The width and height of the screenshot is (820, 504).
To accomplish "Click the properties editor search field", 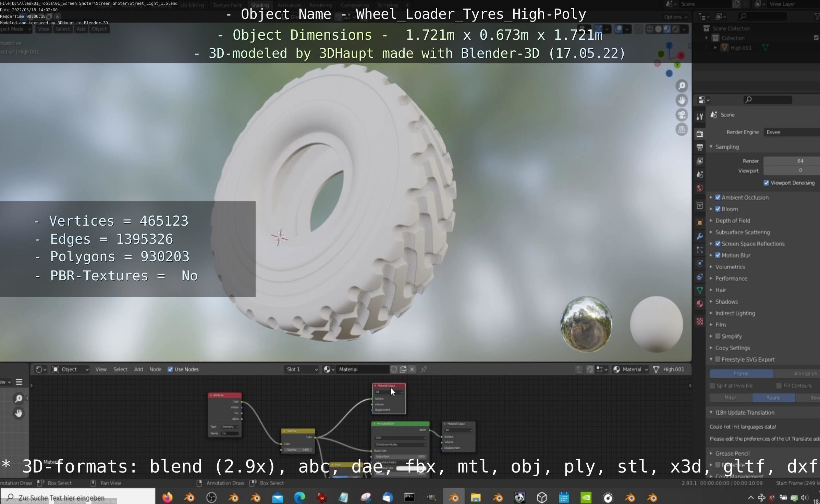I will 768,100.
